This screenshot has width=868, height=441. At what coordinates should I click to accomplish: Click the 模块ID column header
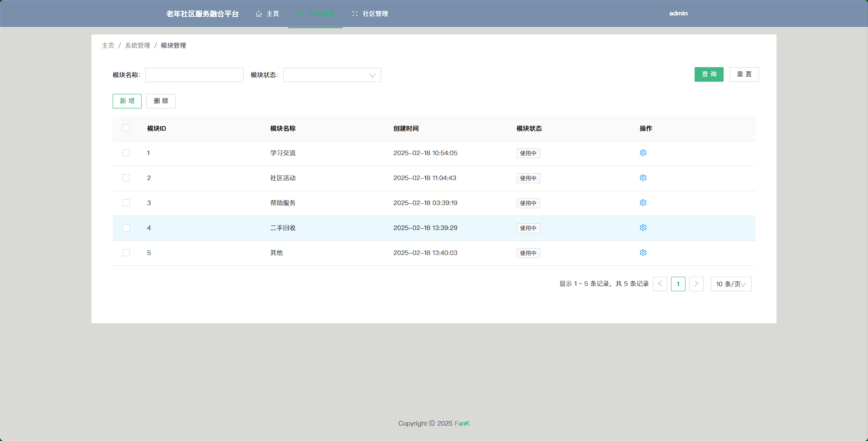(157, 128)
